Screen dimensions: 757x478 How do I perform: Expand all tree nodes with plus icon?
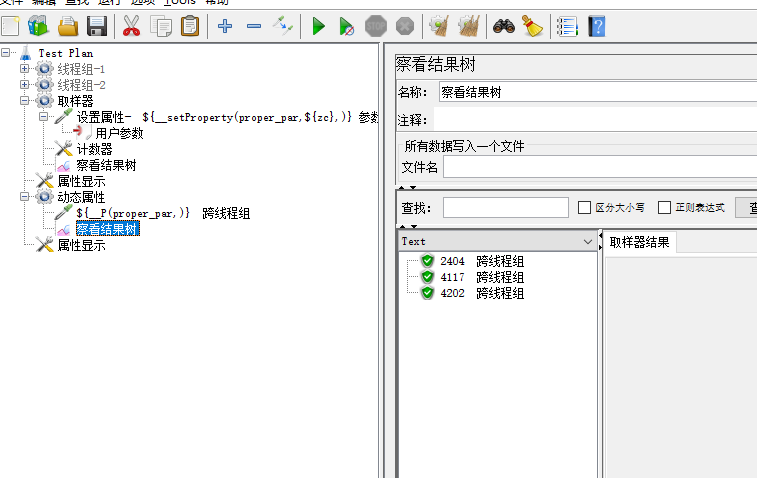225,26
